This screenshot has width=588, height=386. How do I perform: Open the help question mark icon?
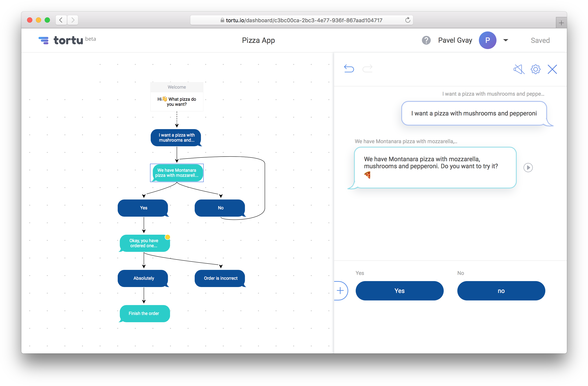pos(426,40)
